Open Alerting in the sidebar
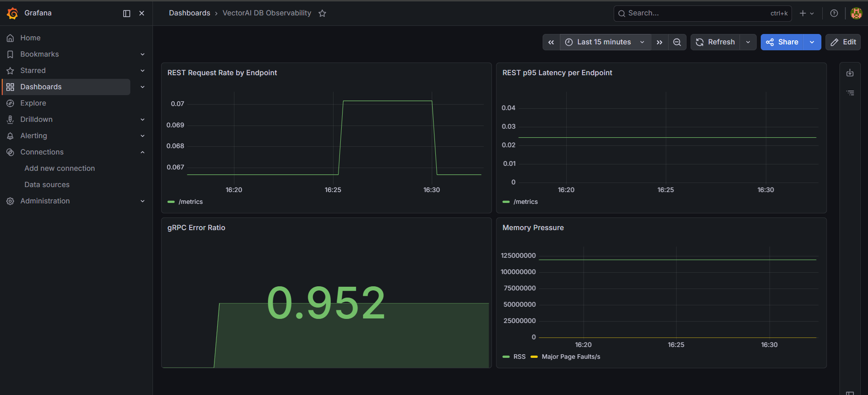This screenshot has height=395, width=868. point(33,136)
